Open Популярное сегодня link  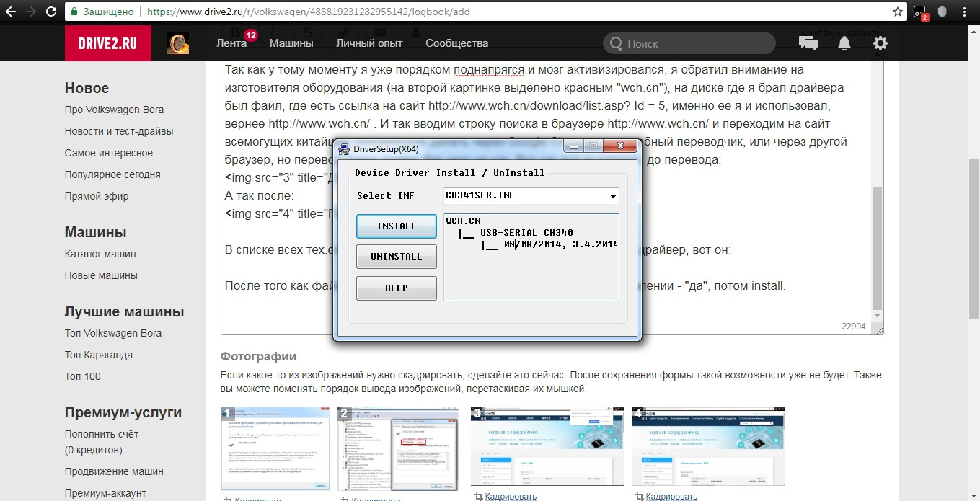(112, 174)
